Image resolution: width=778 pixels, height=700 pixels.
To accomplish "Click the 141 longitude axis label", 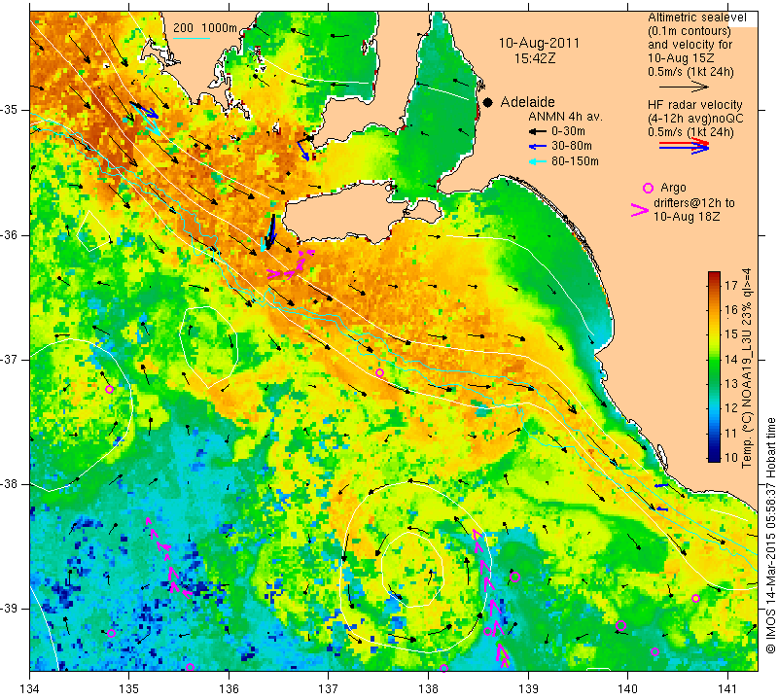I will click(727, 689).
